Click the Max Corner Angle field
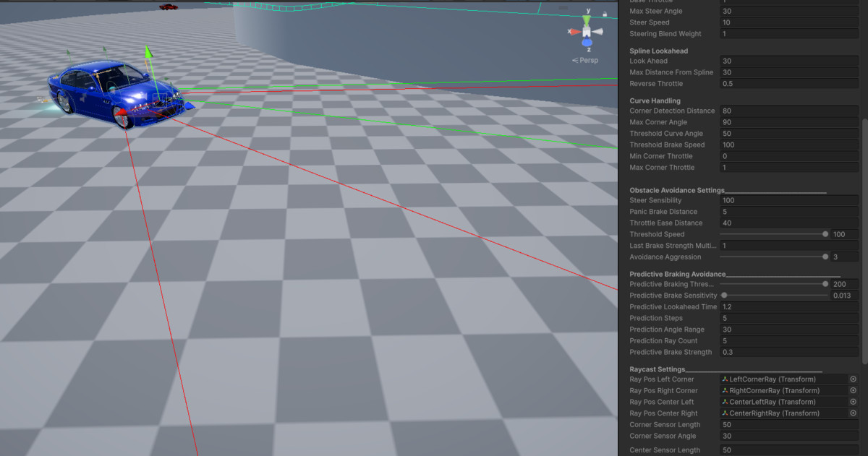 [x=789, y=122]
